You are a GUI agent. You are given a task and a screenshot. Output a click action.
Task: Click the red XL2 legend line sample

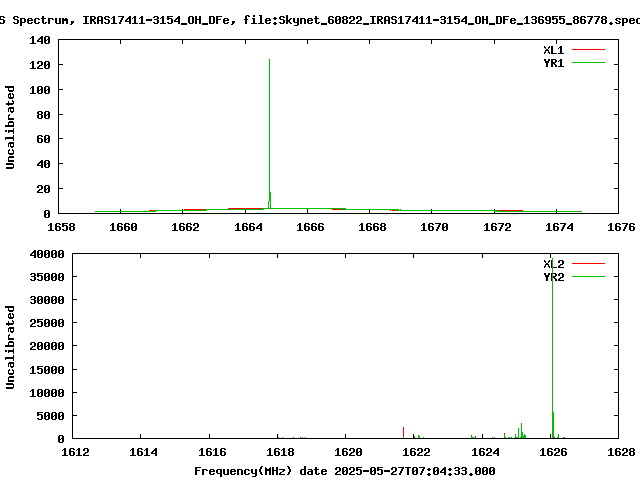(588, 264)
